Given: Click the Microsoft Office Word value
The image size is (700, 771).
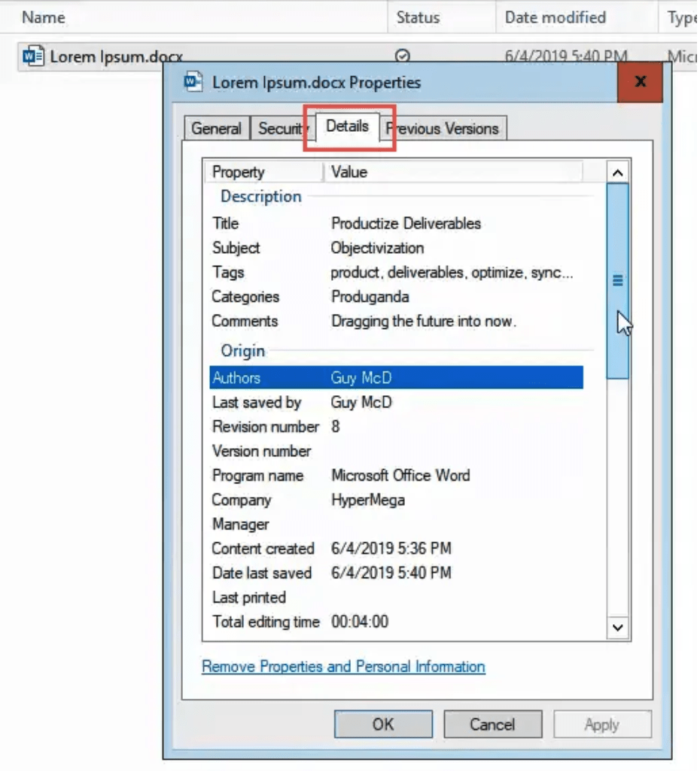Looking at the screenshot, I should pyautogui.click(x=400, y=476).
